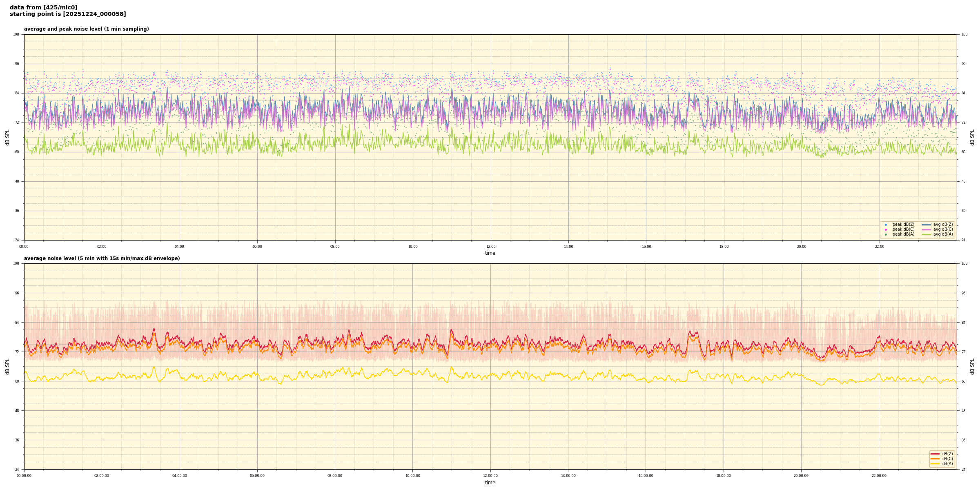Click the orange dB(C) legend entry in lower chart
This screenshot has width=980, height=490.
point(935,459)
